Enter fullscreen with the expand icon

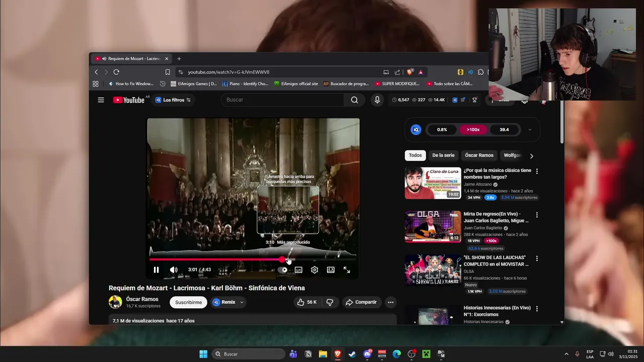click(347, 270)
